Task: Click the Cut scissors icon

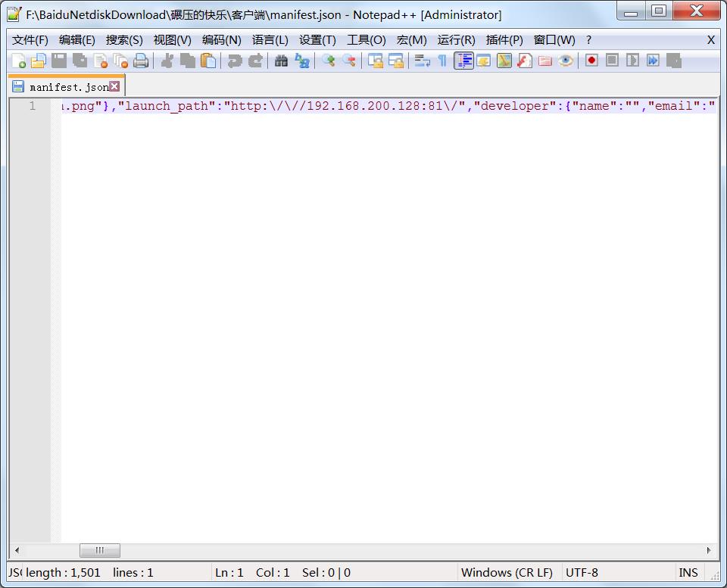Action: 167,61
